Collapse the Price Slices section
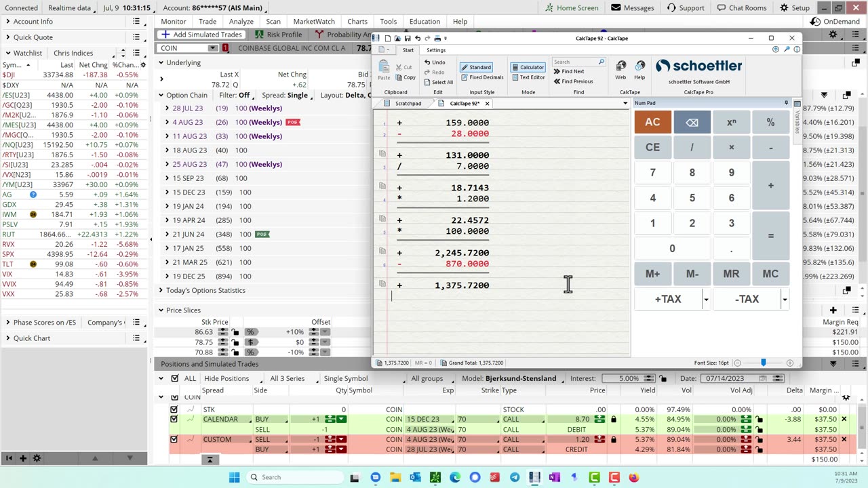868x488 pixels. tap(161, 310)
